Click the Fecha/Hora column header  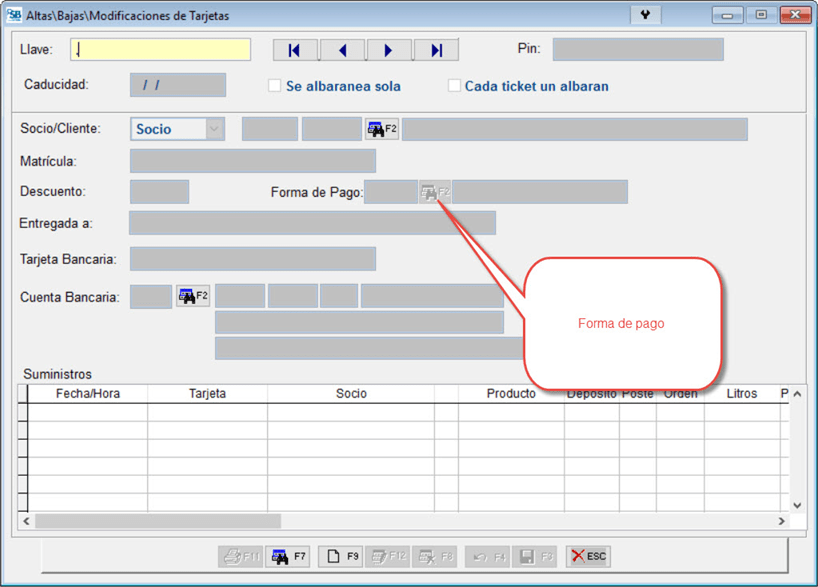pyautogui.click(x=87, y=394)
